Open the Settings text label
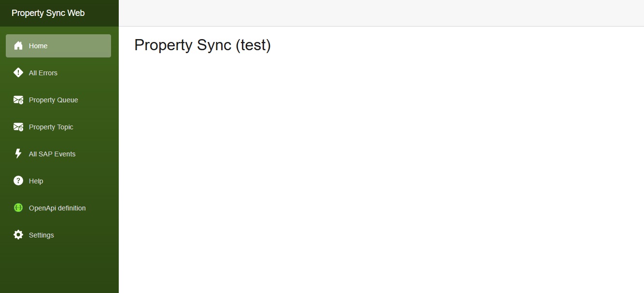Image resolution: width=644 pixels, height=293 pixels. click(41, 235)
